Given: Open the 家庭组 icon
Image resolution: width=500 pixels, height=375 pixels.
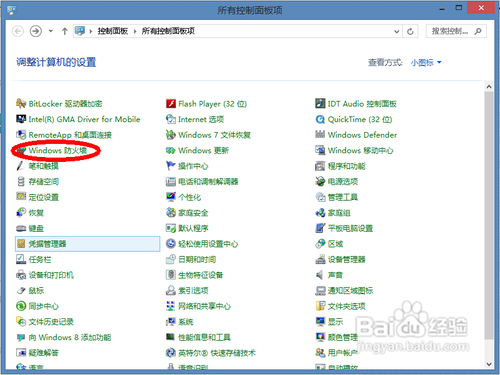Looking at the screenshot, I should point(320,213).
